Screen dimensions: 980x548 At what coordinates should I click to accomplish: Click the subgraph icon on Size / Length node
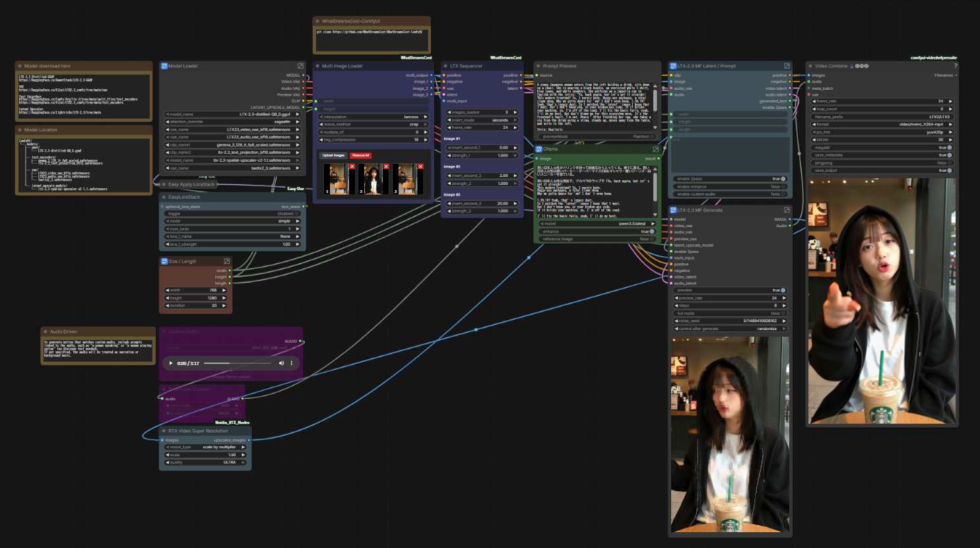coord(226,261)
